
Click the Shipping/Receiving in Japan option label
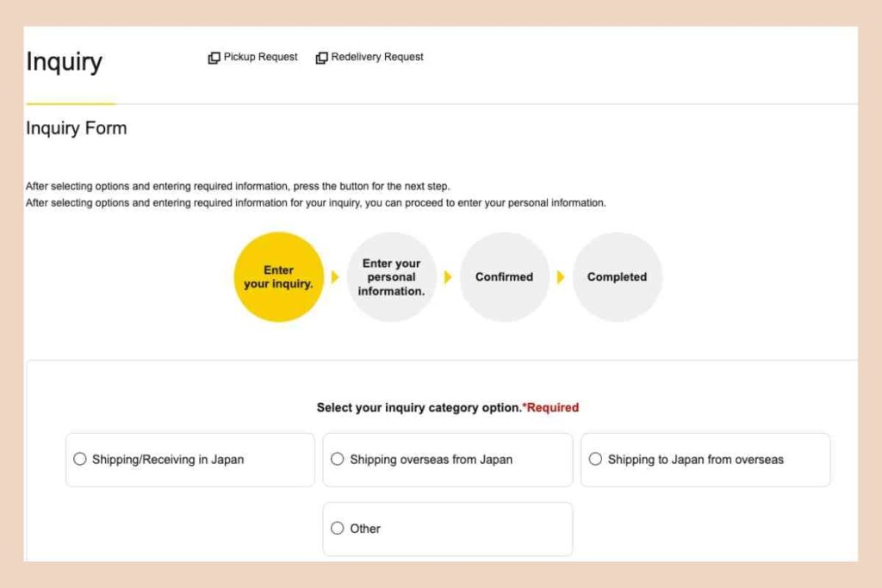(x=168, y=460)
